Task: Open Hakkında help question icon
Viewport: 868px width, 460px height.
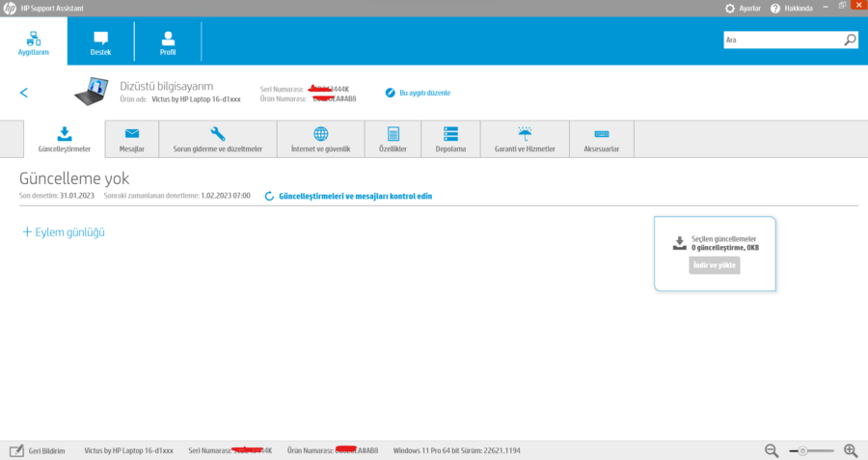Action: [792, 9]
